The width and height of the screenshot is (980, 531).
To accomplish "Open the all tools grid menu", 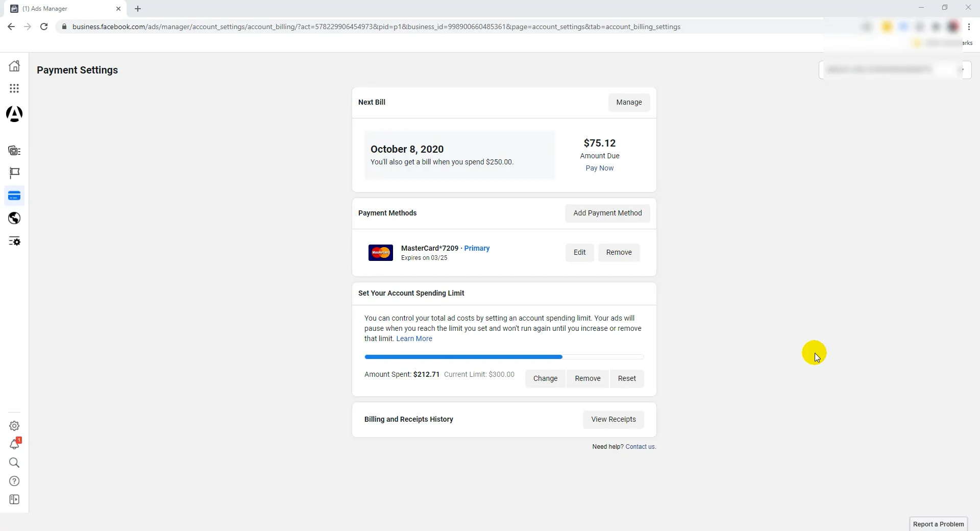I will click(14, 89).
